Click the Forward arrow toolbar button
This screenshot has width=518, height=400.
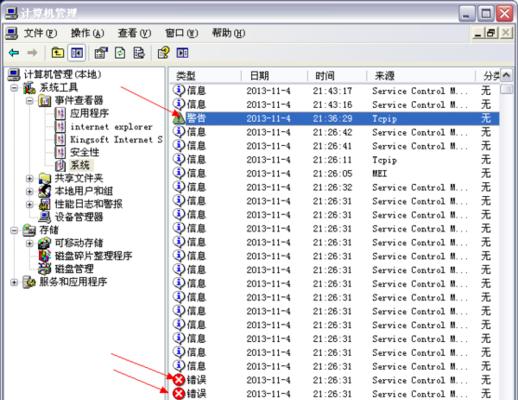click(32, 53)
